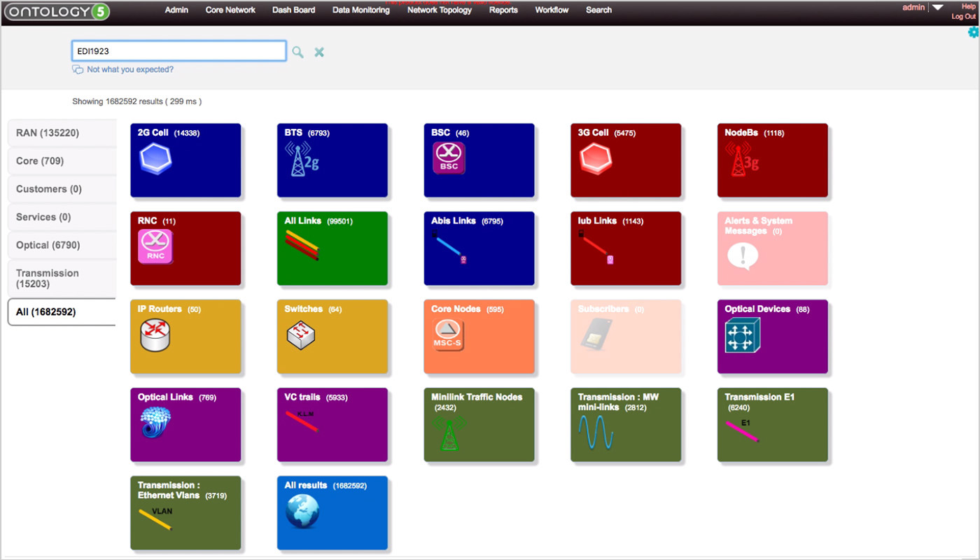Viewport: 980px width, 560px height.
Task: Select the All results globe icon
Action: 302,512
